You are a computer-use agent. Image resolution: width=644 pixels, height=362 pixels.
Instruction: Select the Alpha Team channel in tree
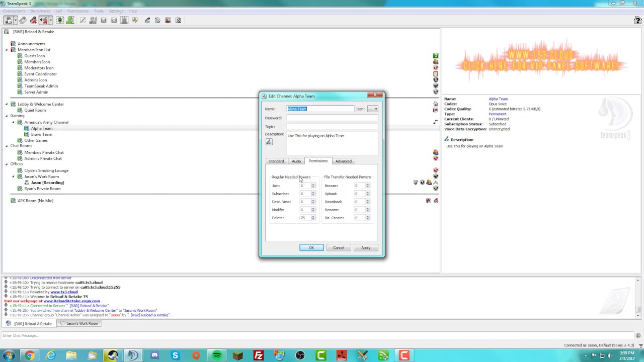(41, 128)
